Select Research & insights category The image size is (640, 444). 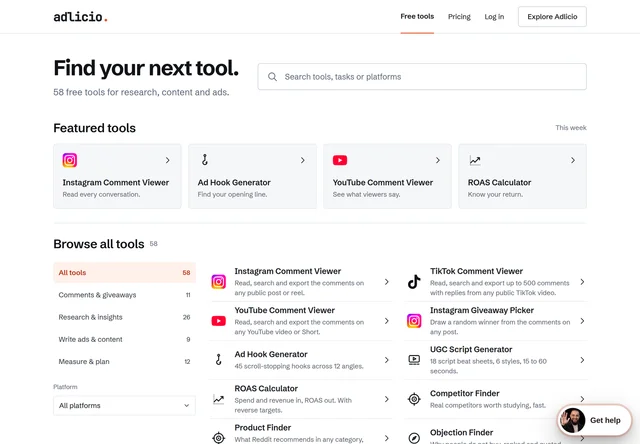tap(124, 317)
